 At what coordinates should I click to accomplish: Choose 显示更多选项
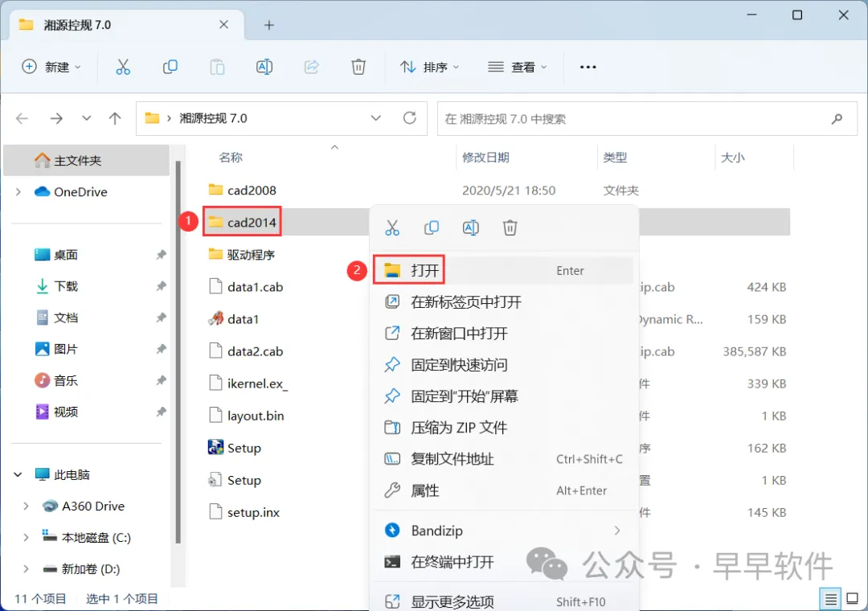504,601
